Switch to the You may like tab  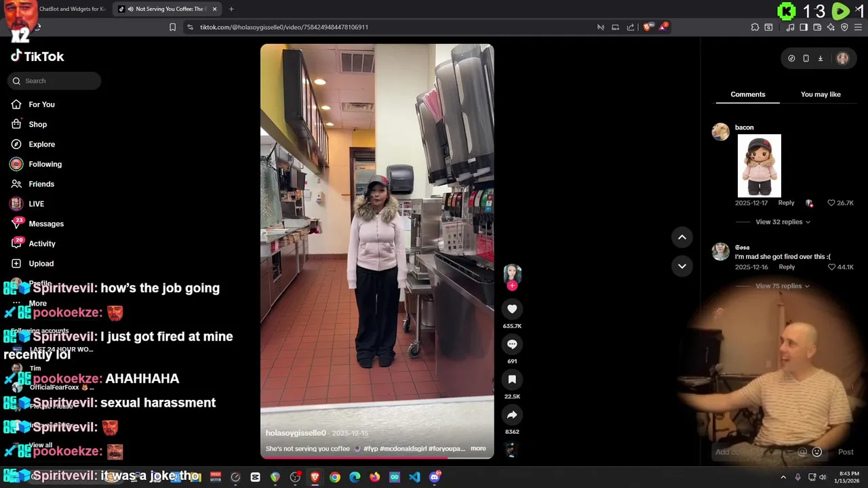tap(821, 94)
